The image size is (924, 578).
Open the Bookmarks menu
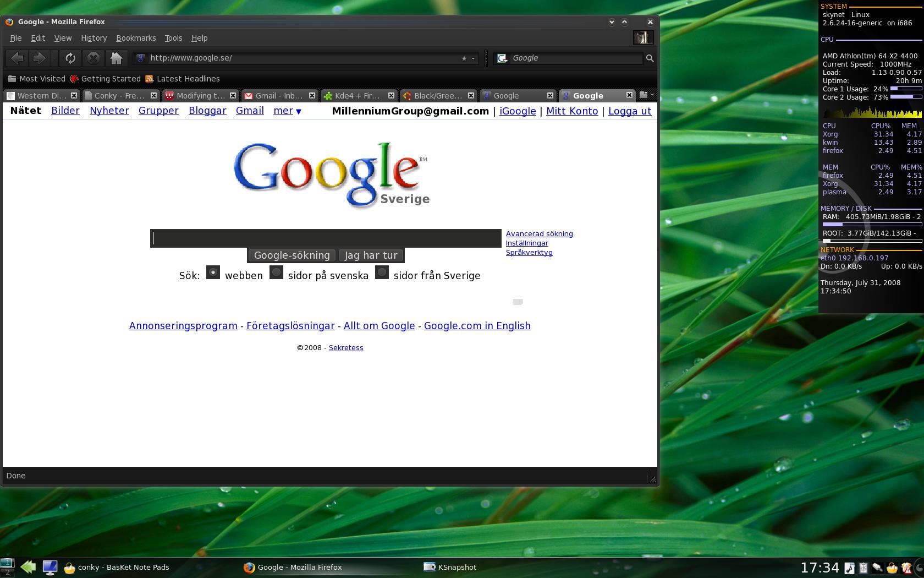tap(136, 38)
